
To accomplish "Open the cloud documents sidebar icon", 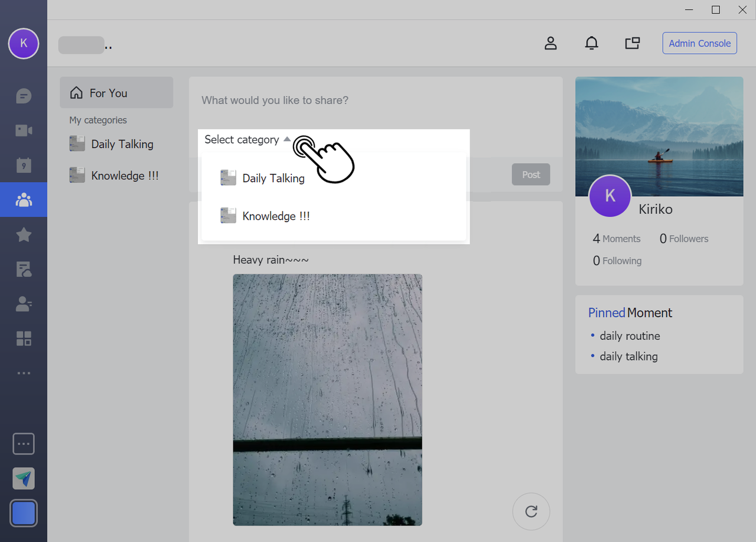I will point(24,270).
